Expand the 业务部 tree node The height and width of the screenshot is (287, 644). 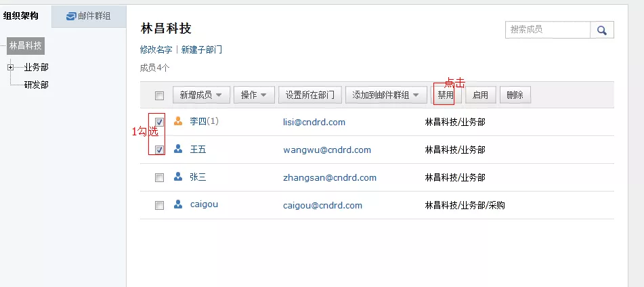(x=11, y=67)
